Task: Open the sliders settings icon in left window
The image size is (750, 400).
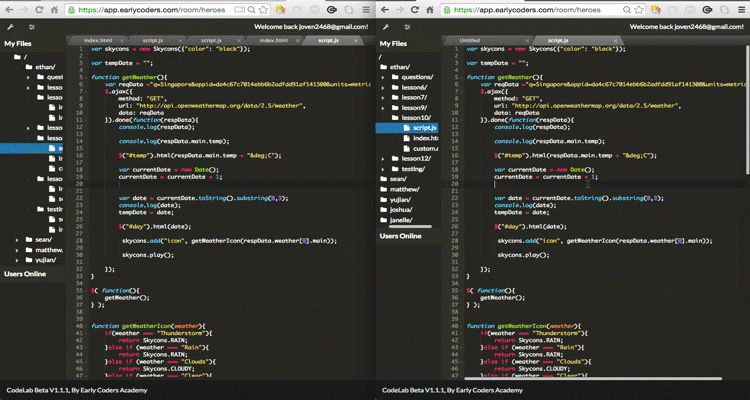Action: 32,27
